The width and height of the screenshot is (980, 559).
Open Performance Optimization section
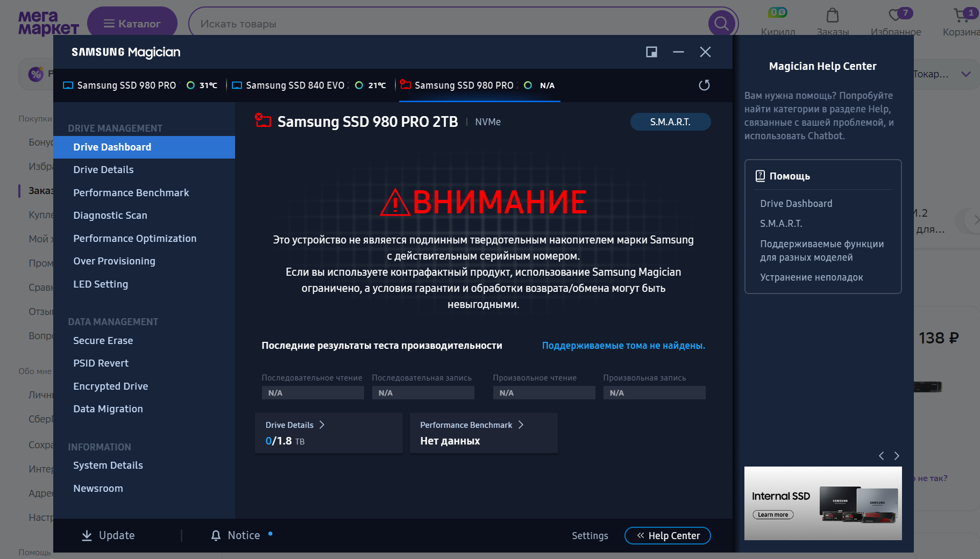135,239
